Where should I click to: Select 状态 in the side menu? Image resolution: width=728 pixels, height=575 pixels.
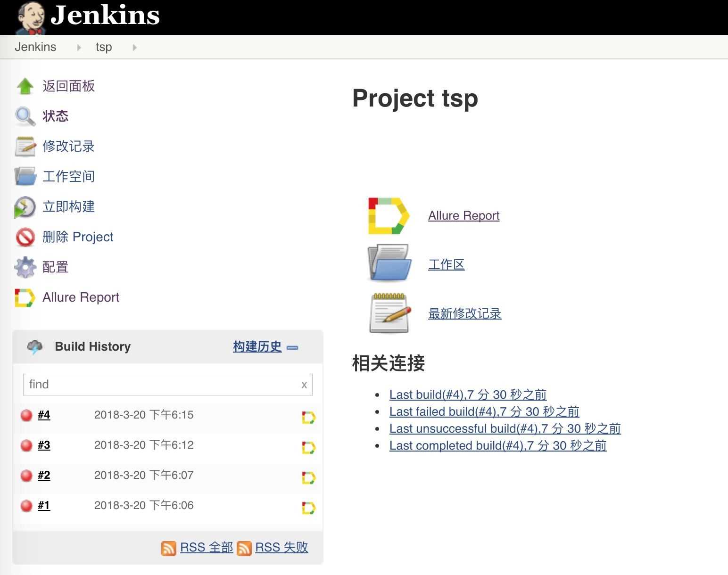(x=56, y=116)
